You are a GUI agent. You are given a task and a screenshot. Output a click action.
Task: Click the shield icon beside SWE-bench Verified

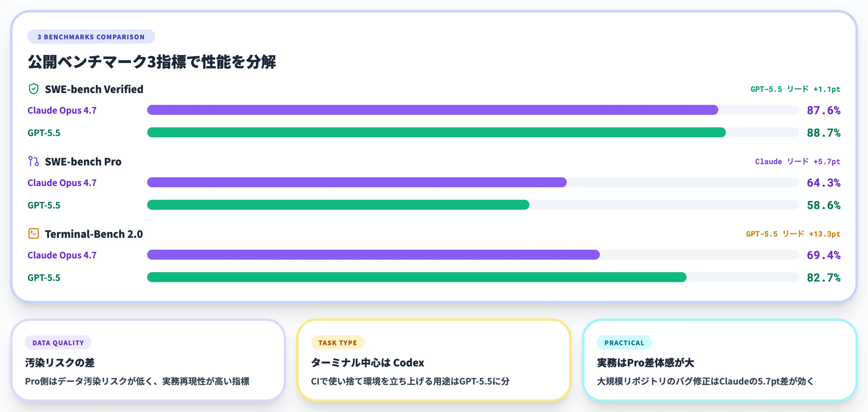(x=33, y=89)
